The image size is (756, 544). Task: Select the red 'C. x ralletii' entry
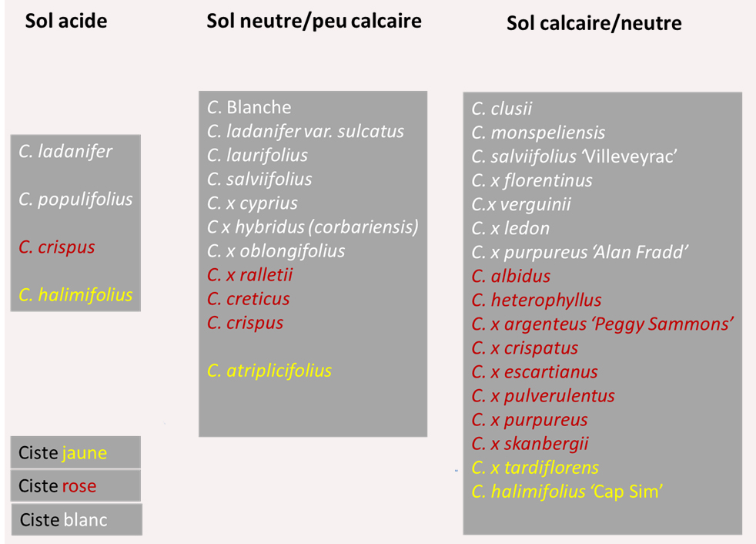click(250, 274)
